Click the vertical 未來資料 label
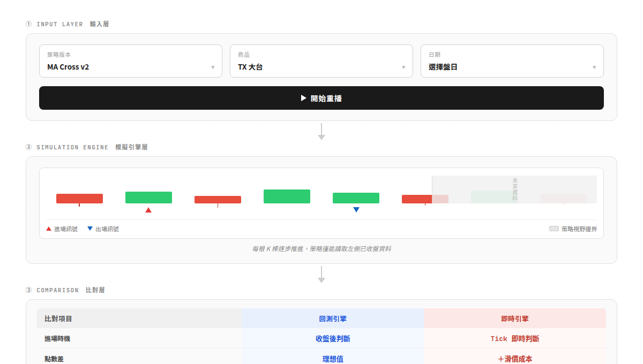 pos(515,189)
